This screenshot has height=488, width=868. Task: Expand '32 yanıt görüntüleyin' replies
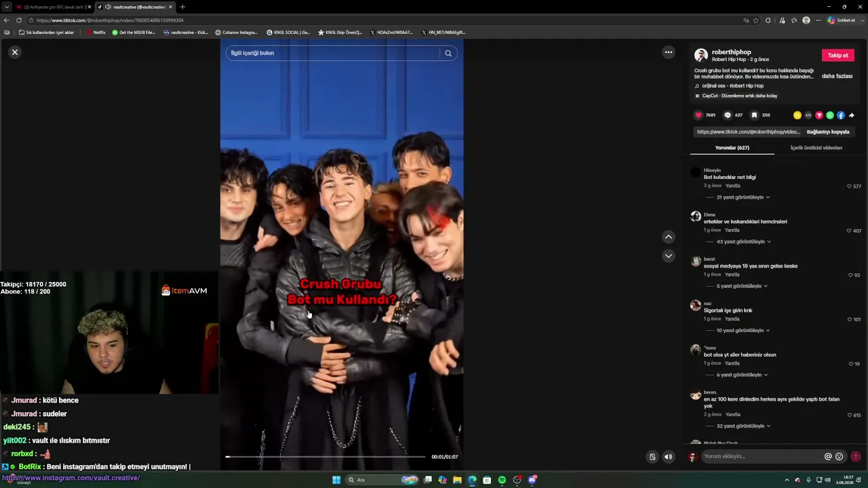(x=743, y=426)
